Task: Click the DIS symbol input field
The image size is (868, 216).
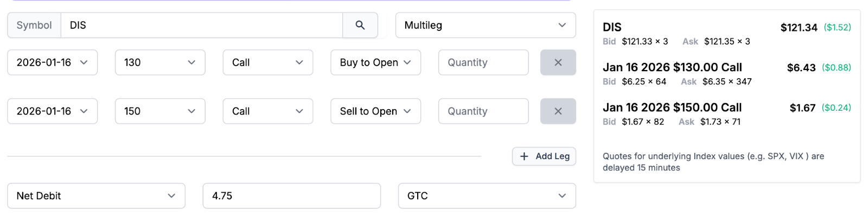Action: (x=202, y=26)
